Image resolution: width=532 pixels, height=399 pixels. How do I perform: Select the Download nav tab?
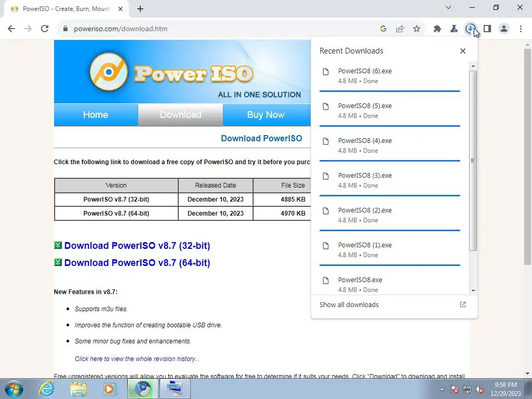180,115
